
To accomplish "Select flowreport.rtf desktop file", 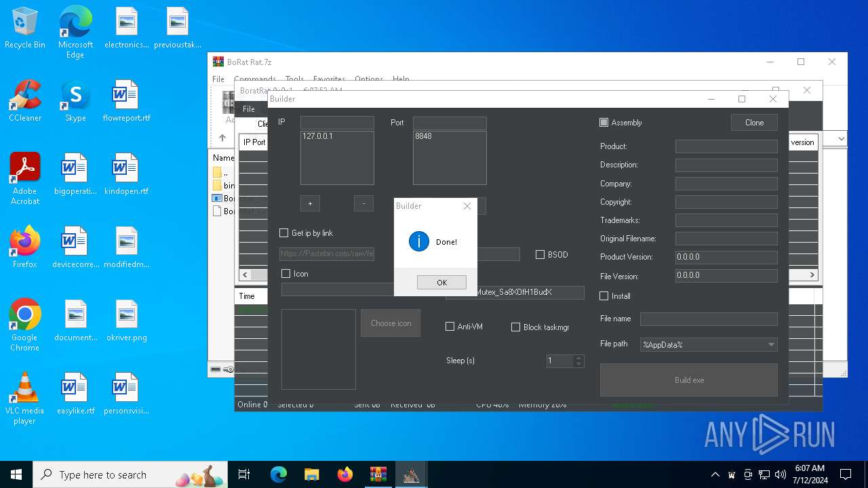I will 126,102.
